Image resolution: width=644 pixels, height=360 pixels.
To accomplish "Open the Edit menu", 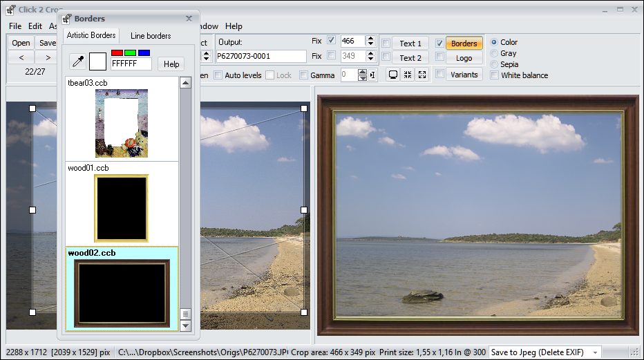I will pyautogui.click(x=35, y=26).
